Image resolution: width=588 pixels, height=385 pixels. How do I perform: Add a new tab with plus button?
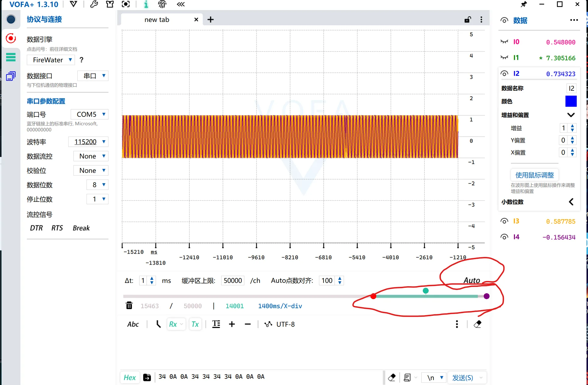pos(211,20)
